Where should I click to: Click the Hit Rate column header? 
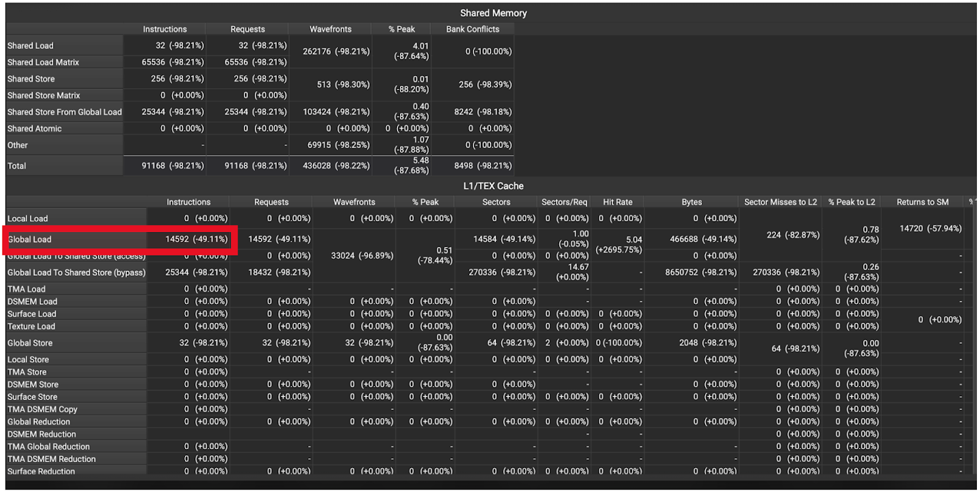point(617,202)
